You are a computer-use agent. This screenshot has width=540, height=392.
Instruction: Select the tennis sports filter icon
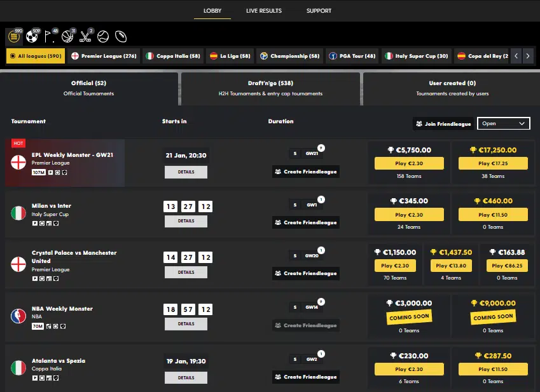[102, 37]
